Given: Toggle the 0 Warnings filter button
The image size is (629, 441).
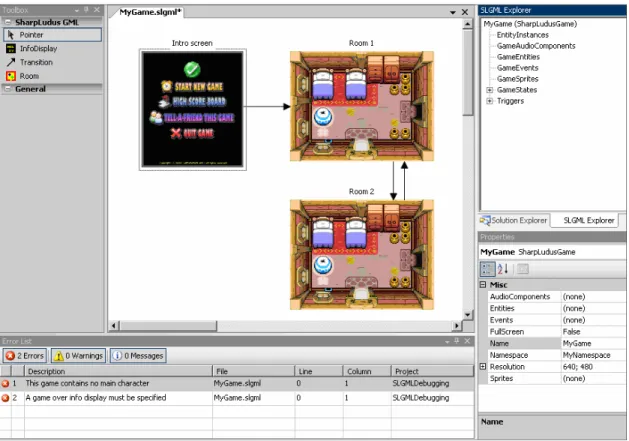Looking at the screenshot, I should pos(78,356).
